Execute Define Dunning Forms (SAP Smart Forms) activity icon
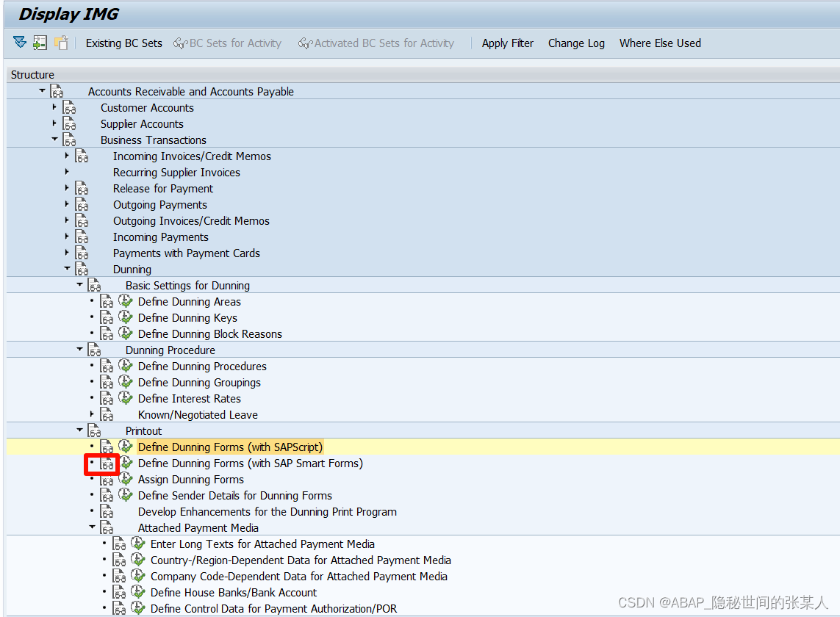Viewport: 840px width, 617px height. (126, 462)
